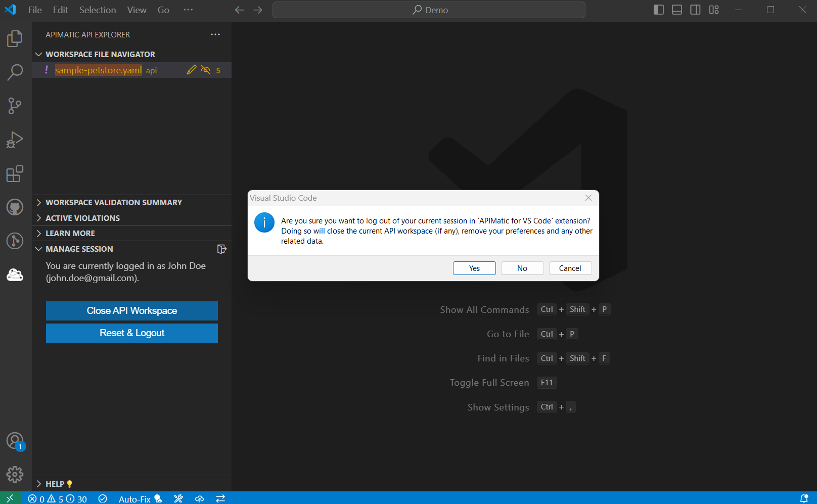Open the GitHub view in activity bar
817x504 pixels.
(x=15, y=207)
